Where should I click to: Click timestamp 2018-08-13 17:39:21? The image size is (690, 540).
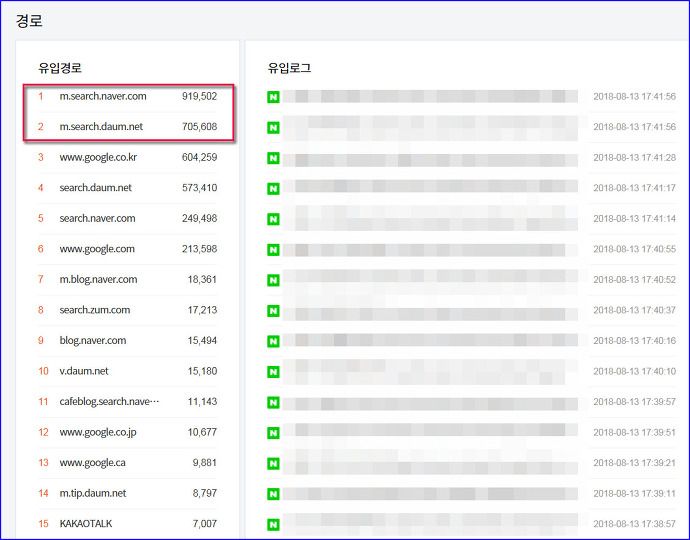pos(634,463)
